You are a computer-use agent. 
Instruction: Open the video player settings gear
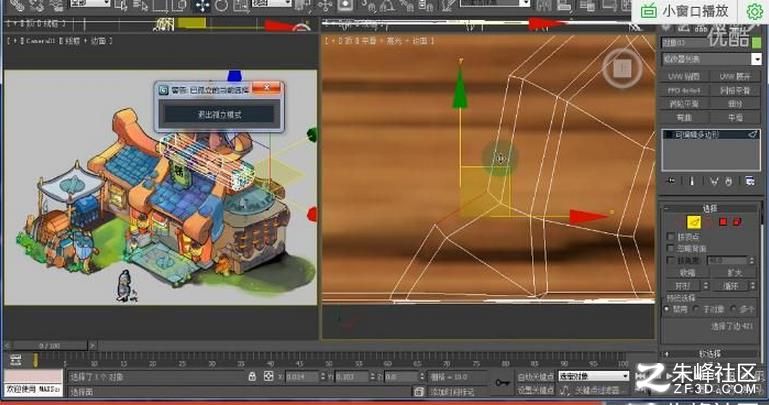tap(754, 11)
